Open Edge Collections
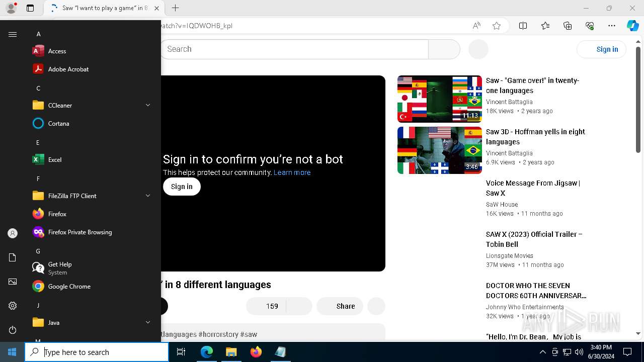The width and height of the screenshot is (644, 362). coord(568,26)
